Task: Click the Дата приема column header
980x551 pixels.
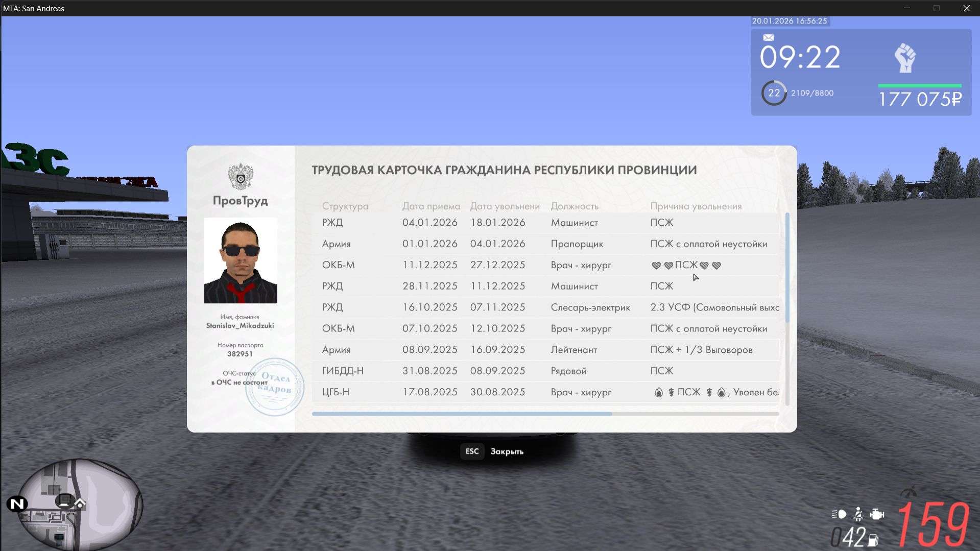Action: point(431,206)
